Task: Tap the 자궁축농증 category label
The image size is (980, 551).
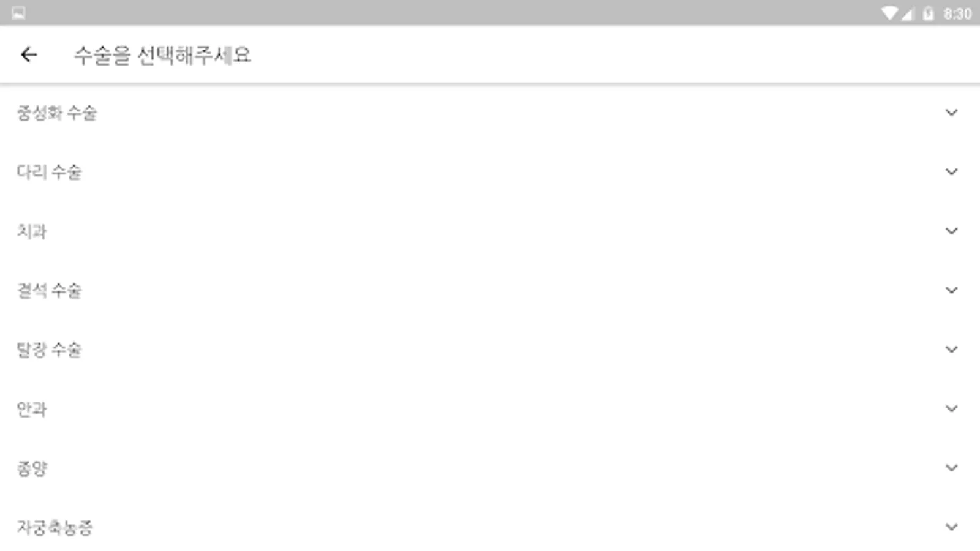Action: click(55, 527)
